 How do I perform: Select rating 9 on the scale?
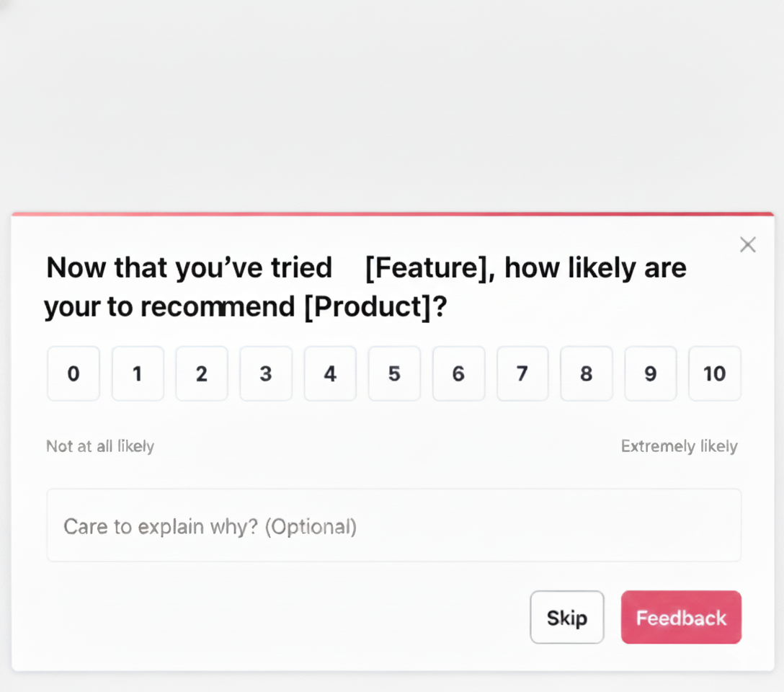coord(650,373)
